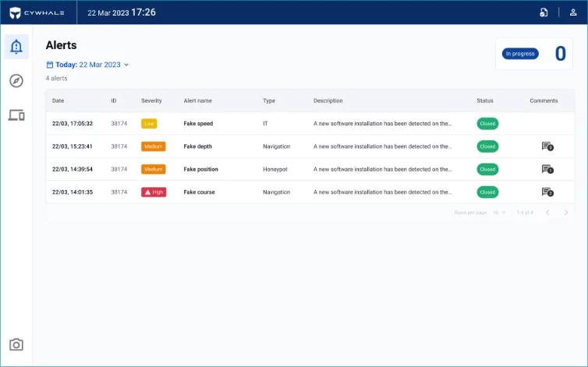The image size is (588, 367).
Task: Sort the table by Severity column header
Action: click(x=151, y=101)
